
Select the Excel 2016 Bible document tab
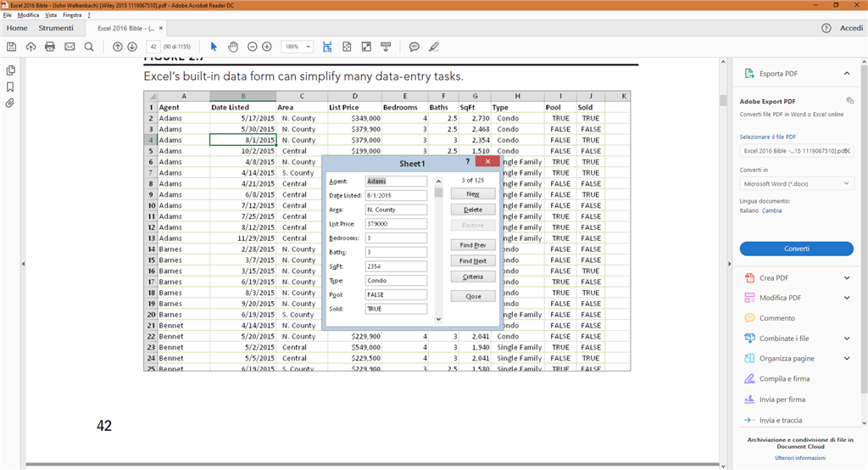[125, 28]
